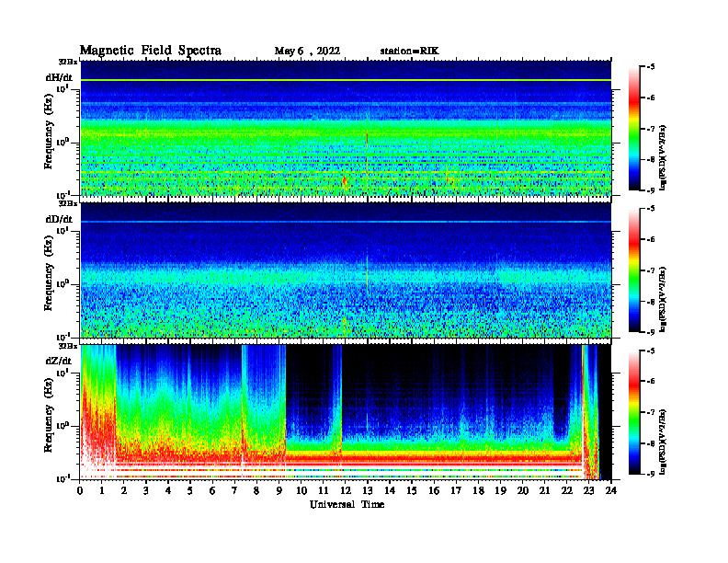Click the dH/dt panel label
Screen dimensions: 728x563
[x=59, y=78]
